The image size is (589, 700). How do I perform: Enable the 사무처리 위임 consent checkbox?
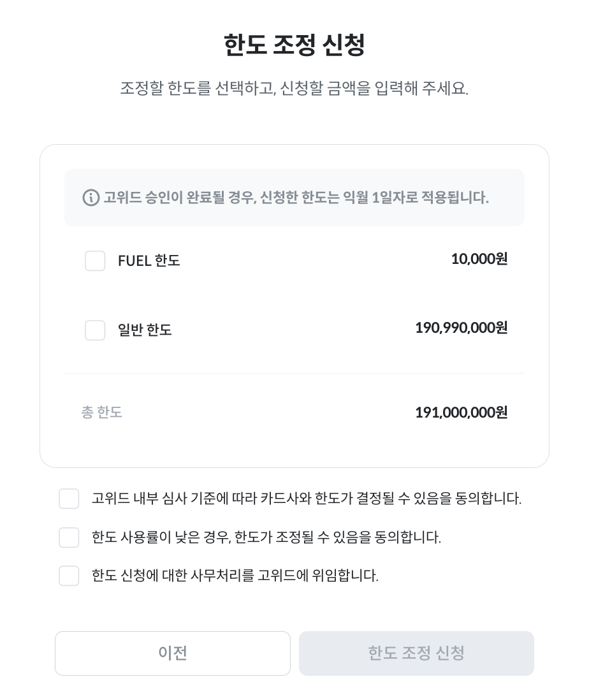[x=69, y=576]
